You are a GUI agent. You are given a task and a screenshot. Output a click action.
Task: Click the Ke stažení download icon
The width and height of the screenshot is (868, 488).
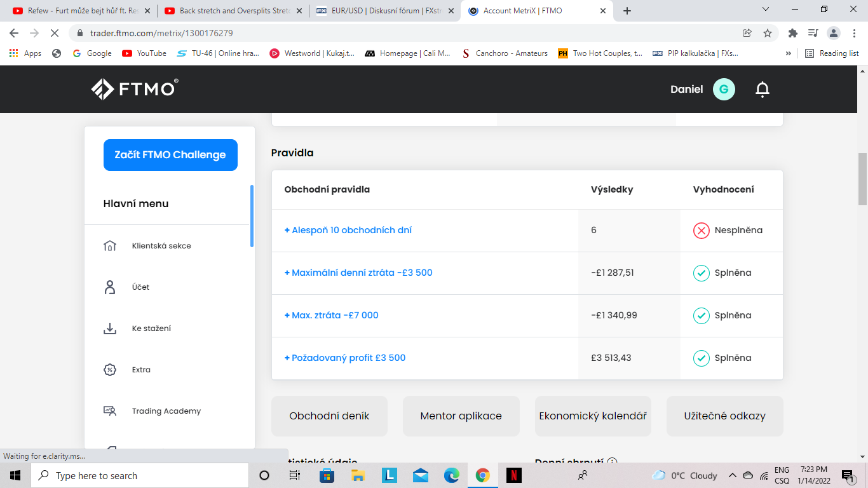coord(110,329)
